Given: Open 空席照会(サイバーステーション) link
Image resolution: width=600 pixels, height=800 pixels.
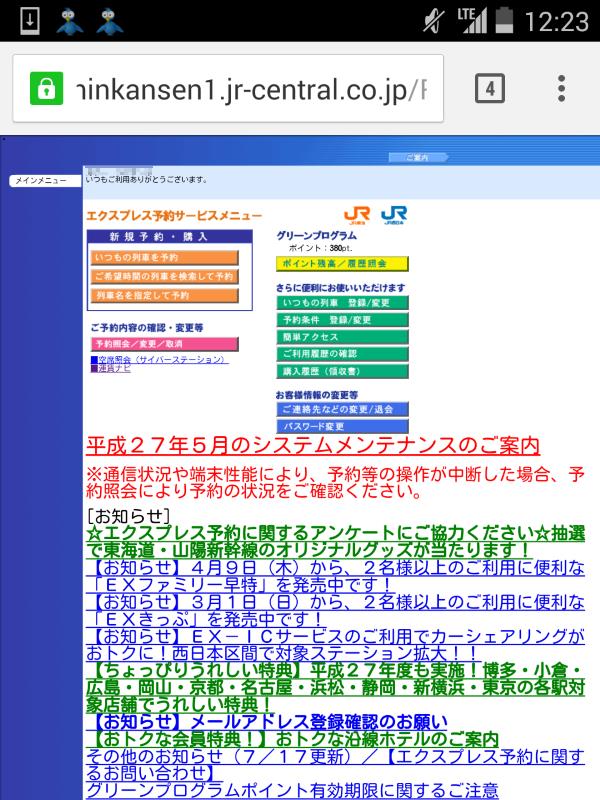Looking at the screenshot, I should pyautogui.click(x=161, y=360).
